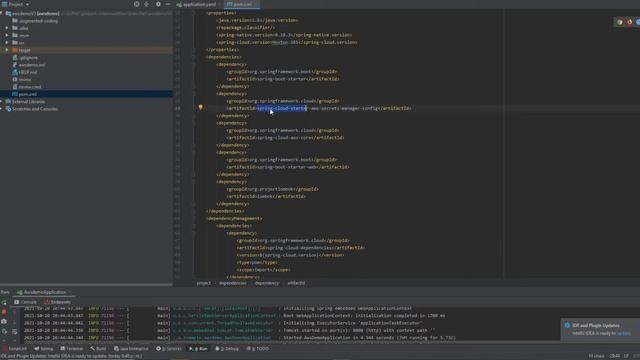Switch to pom.xml editor tab

click(242, 4)
